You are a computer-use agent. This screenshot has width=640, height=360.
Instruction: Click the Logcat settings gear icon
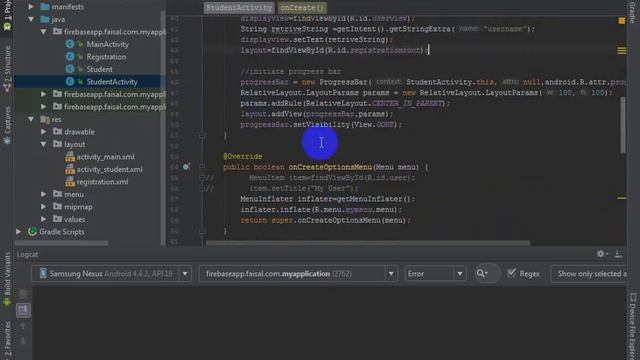(601, 254)
